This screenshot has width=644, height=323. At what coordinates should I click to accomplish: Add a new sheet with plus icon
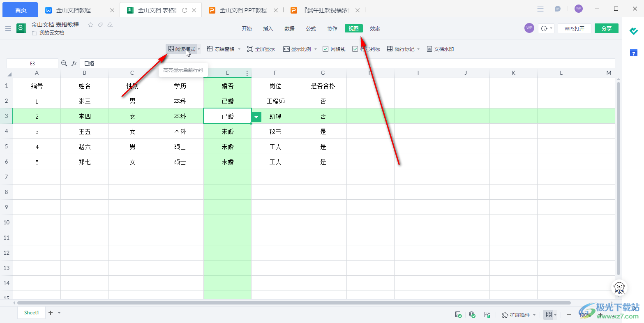51,313
